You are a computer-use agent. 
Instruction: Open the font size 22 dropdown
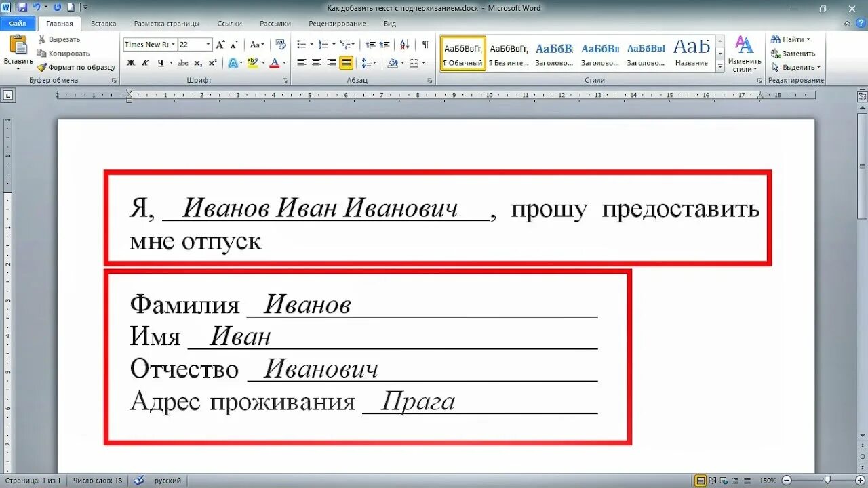208,45
